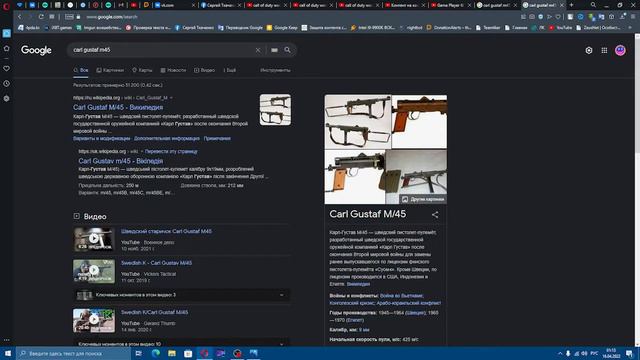Switch to the Картинки tab
Screen dimensions: 640x360
pos(110,70)
